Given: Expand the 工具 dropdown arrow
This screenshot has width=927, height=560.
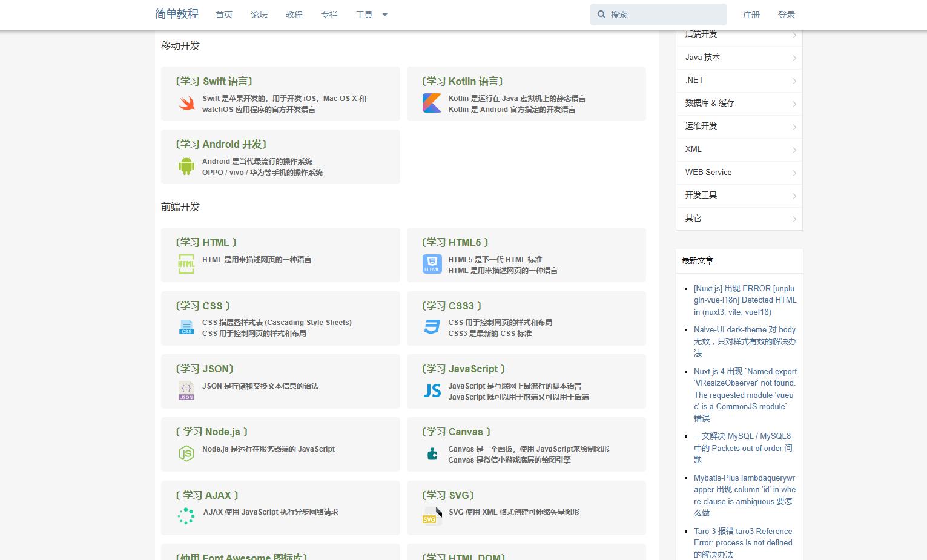Looking at the screenshot, I should tap(384, 15).
